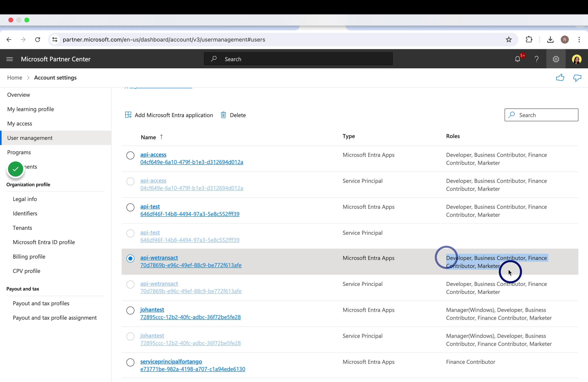Click the green checkmark badge in sidebar

[x=16, y=169]
